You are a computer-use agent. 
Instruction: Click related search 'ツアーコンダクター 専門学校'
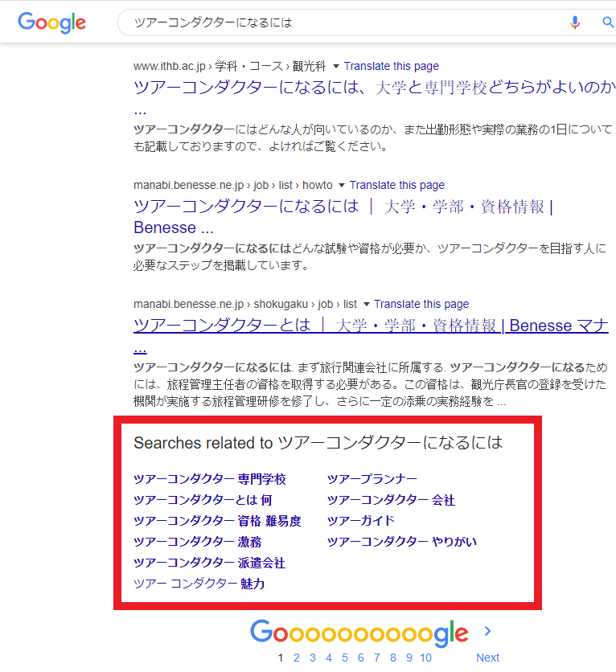(x=210, y=479)
